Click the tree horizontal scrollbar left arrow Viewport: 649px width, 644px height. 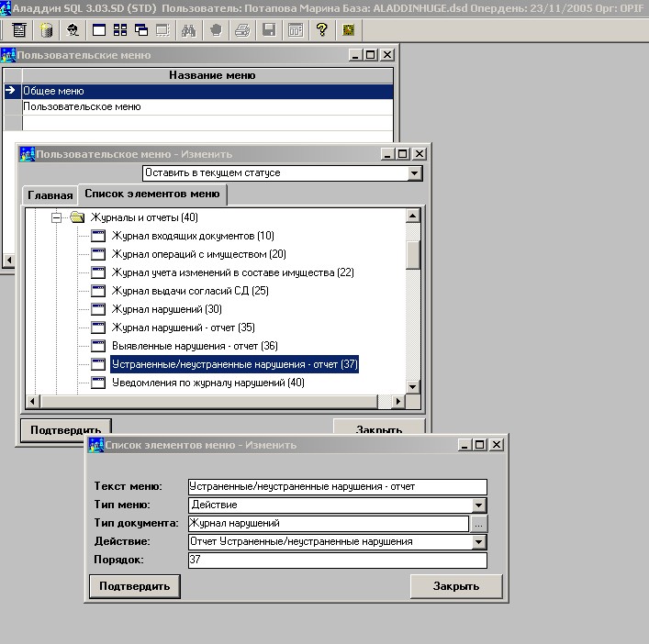click(33, 401)
